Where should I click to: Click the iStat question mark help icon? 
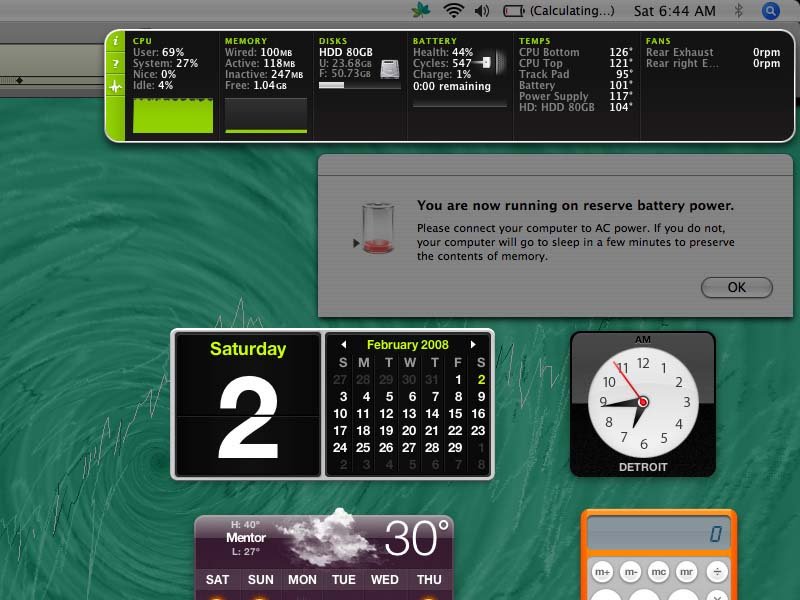tap(115, 63)
